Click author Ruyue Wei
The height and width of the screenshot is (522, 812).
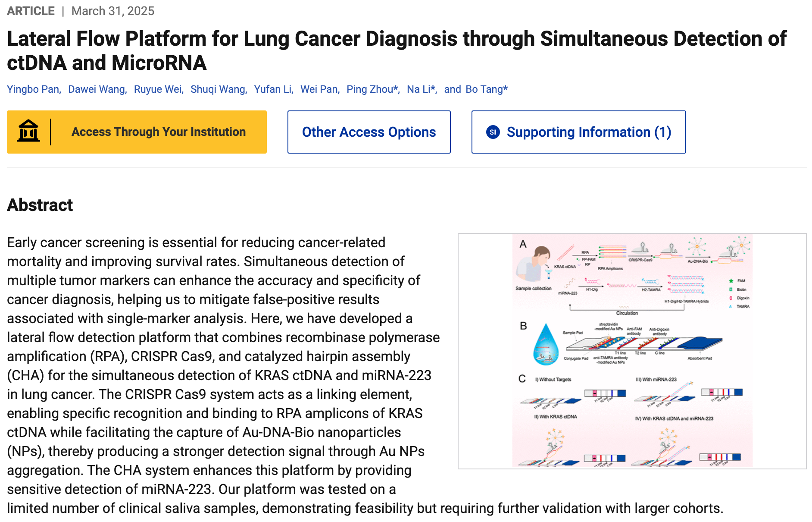pos(158,89)
